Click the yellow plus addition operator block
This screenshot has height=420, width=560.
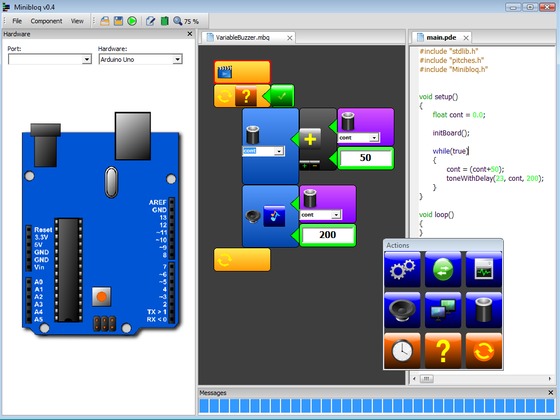(310, 139)
